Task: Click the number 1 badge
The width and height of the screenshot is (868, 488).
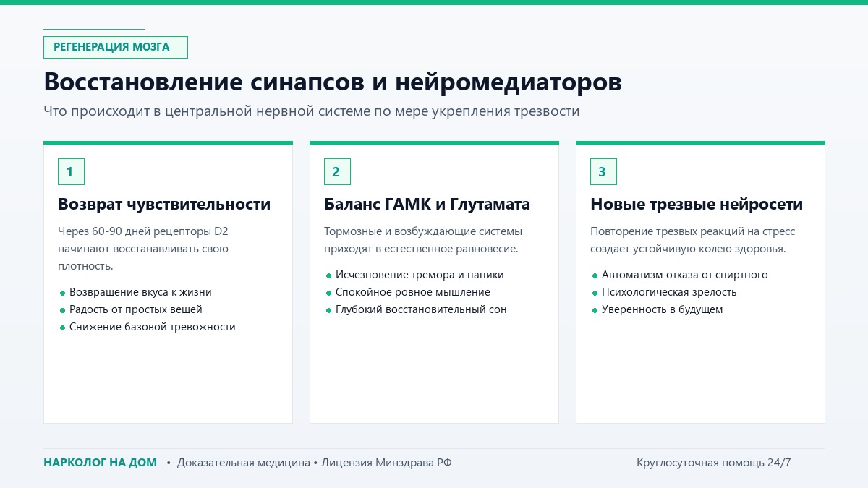Action: [71, 171]
